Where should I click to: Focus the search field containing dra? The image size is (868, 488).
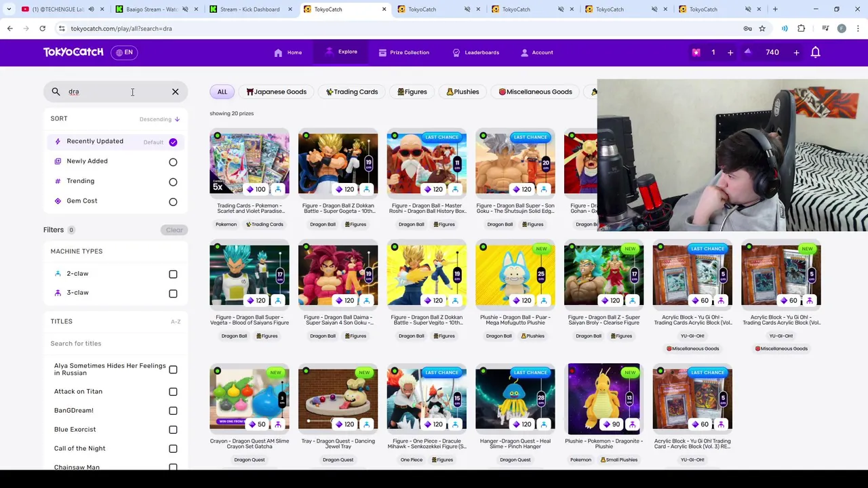tap(115, 91)
